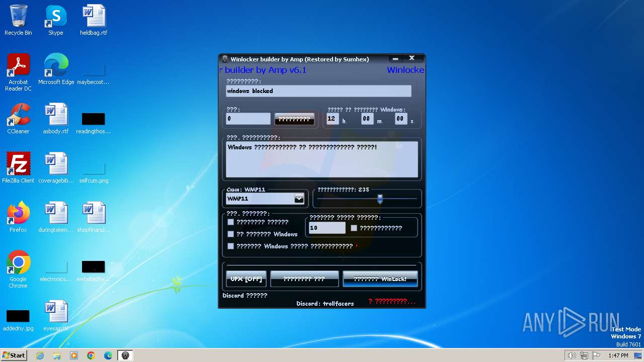Click the middle button beside UPX
Screen dimensions: 644x362
[x=304, y=279]
